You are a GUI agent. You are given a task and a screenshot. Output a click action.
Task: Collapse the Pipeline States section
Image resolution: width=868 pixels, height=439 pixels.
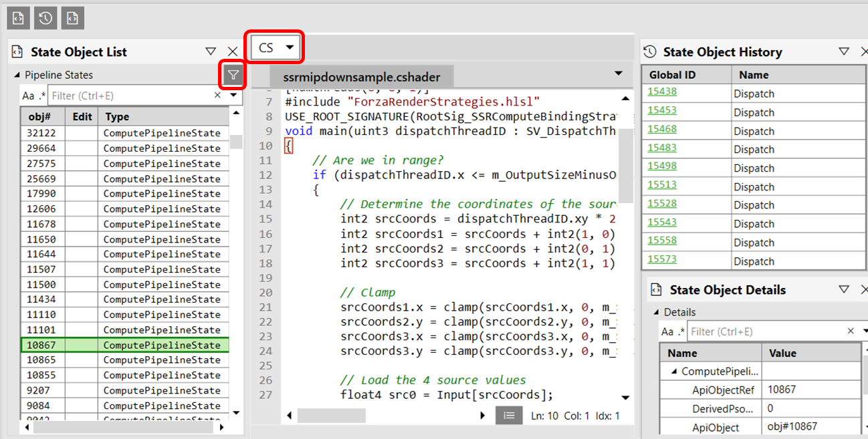(17, 75)
